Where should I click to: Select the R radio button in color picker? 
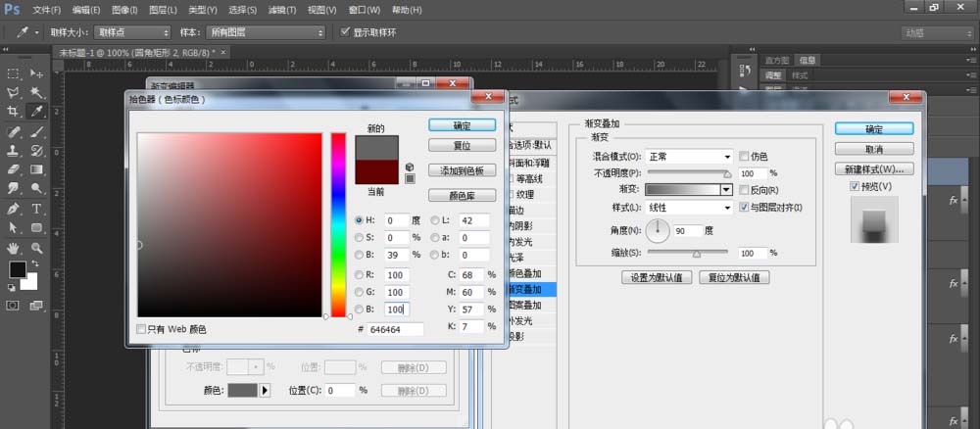[x=359, y=275]
